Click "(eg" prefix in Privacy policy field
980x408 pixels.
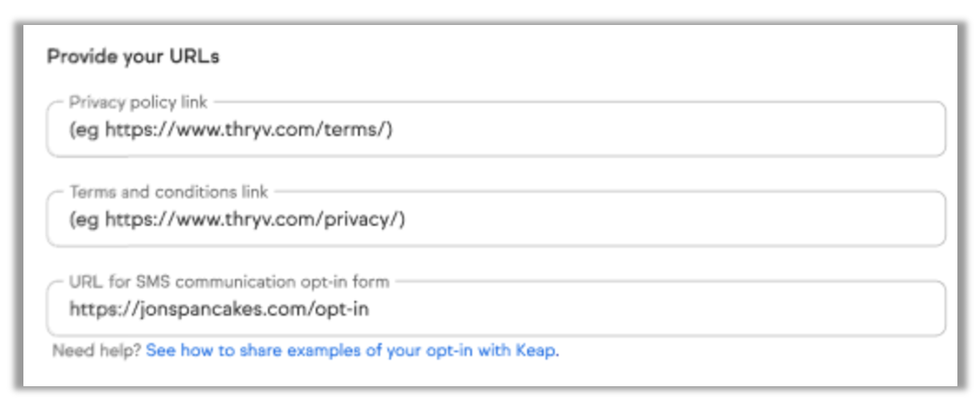coord(84,129)
